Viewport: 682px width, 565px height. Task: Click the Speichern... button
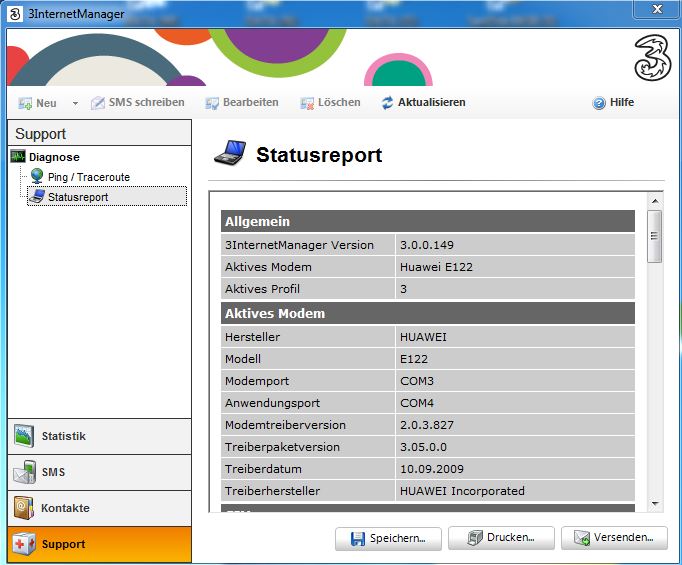click(x=388, y=538)
